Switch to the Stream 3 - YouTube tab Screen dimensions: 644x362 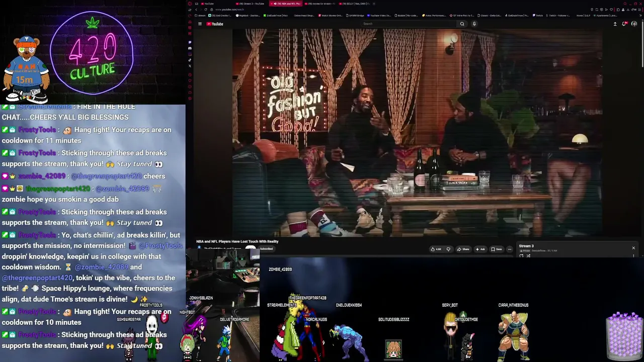[x=251, y=4]
